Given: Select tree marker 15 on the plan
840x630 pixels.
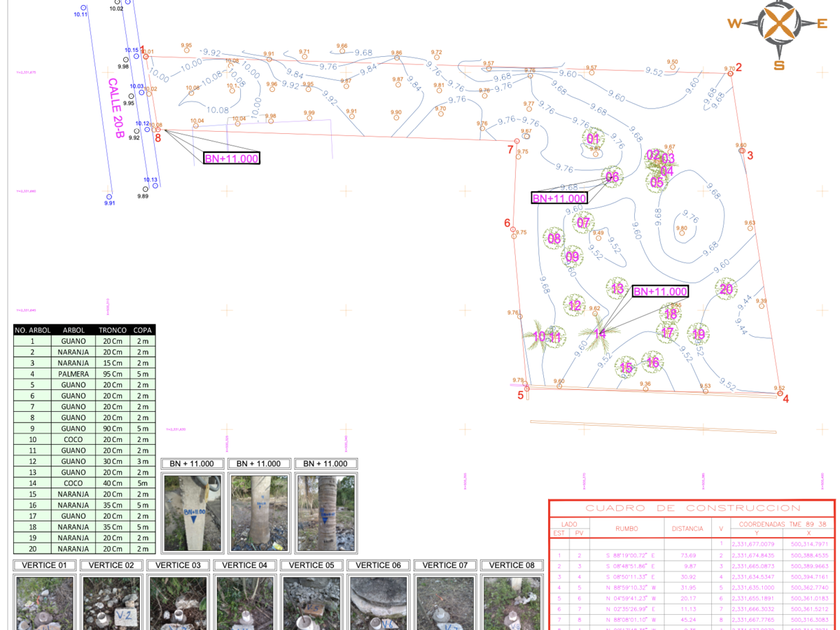Looking at the screenshot, I should [x=626, y=368].
